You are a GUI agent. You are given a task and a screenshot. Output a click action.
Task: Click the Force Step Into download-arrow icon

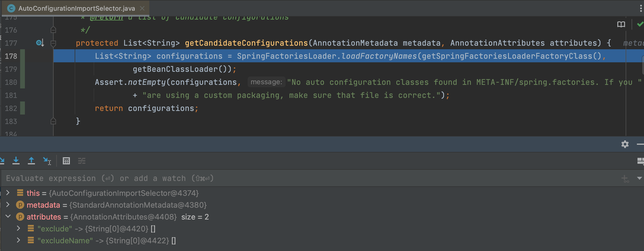[16, 161]
